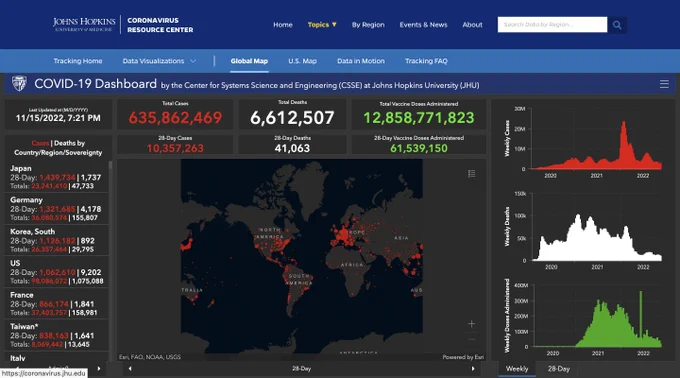Screen dimensions: 680x378
Task: Click the Deaths by sort label
Action: click(x=69, y=143)
